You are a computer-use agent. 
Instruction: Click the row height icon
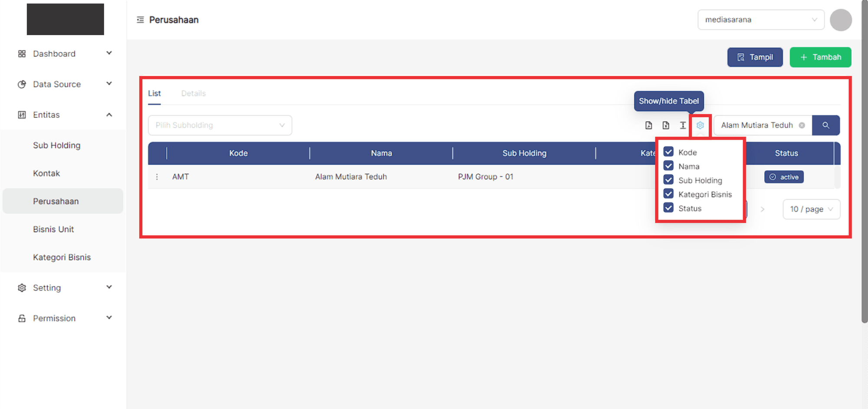click(683, 125)
